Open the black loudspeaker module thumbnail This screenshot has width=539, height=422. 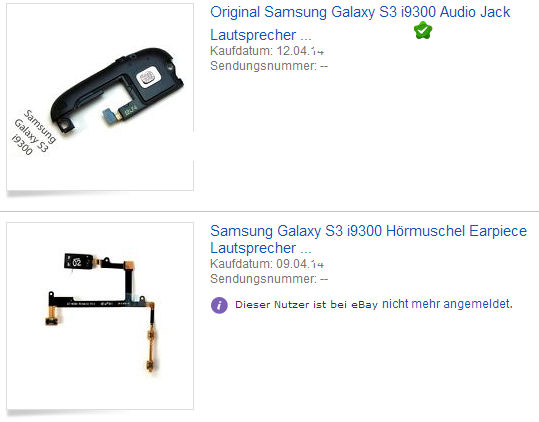coord(100,97)
